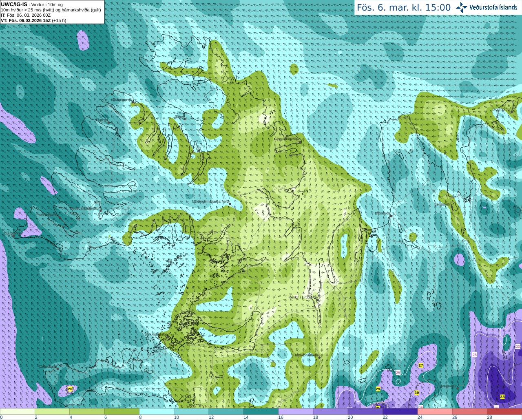Click the yellow 29 peak gust marker

click(x=378, y=389)
